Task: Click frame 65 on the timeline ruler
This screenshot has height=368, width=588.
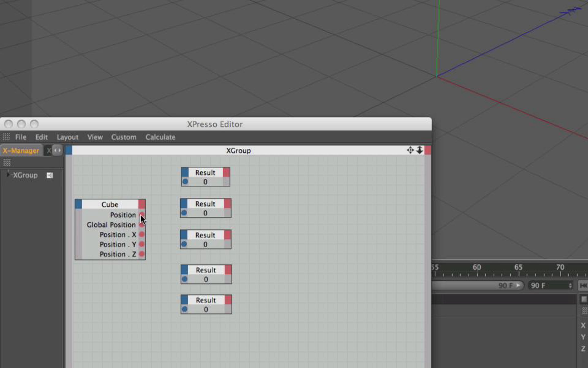Action: coord(518,267)
